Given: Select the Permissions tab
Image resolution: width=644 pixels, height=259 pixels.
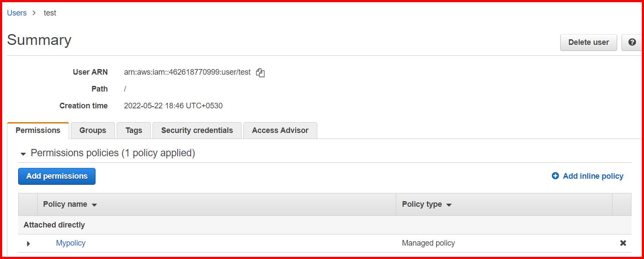Looking at the screenshot, I should click(x=38, y=130).
